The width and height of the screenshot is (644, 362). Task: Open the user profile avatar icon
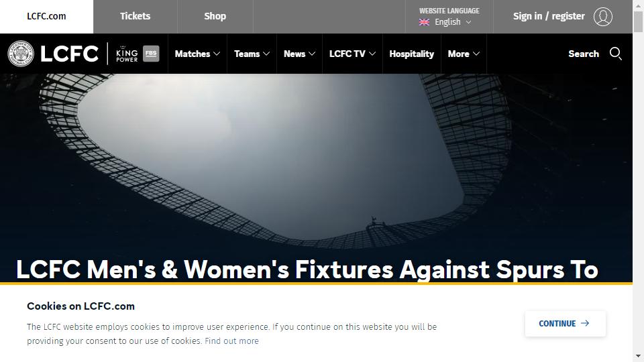pyautogui.click(x=602, y=16)
